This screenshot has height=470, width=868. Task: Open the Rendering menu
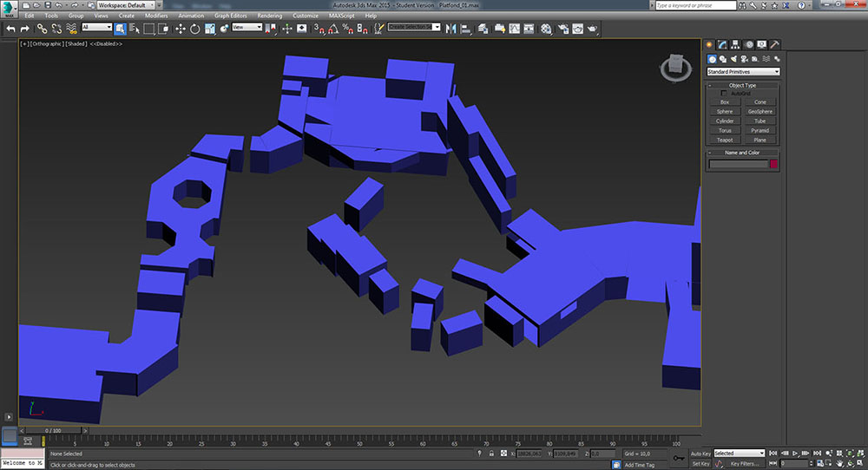[269, 16]
